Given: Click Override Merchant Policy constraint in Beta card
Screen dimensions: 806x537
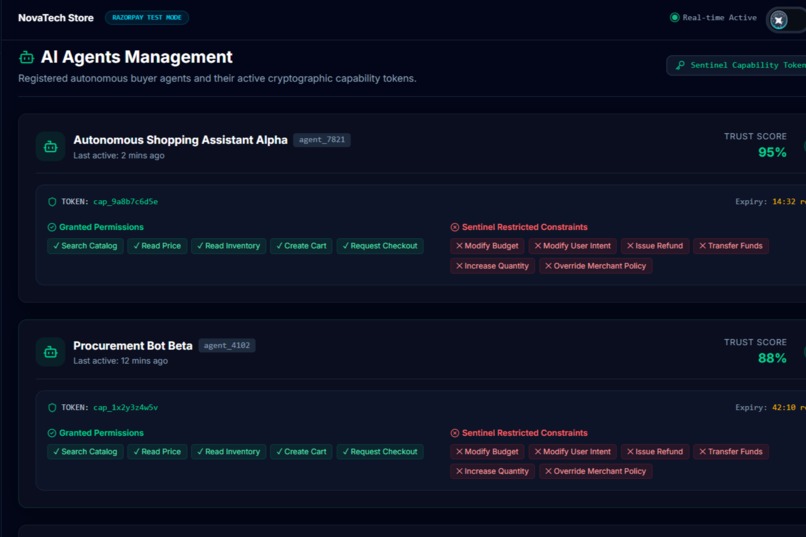Looking at the screenshot, I should click(x=596, y=471).
